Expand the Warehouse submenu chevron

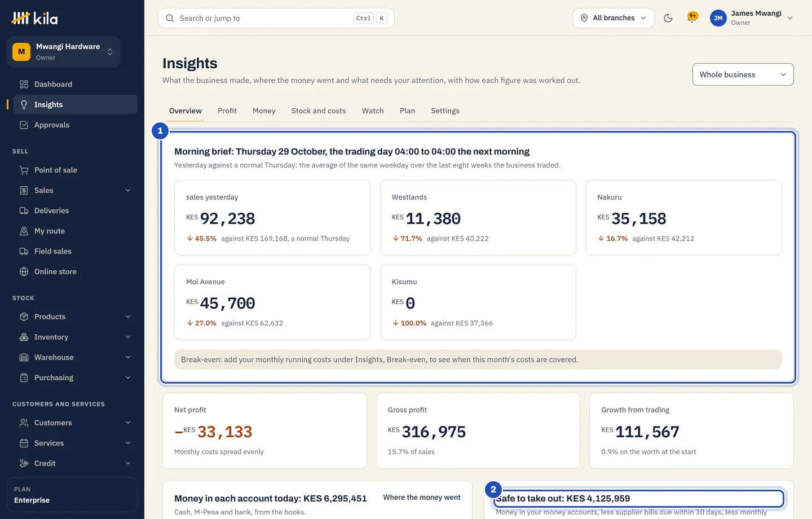(128, 357)
